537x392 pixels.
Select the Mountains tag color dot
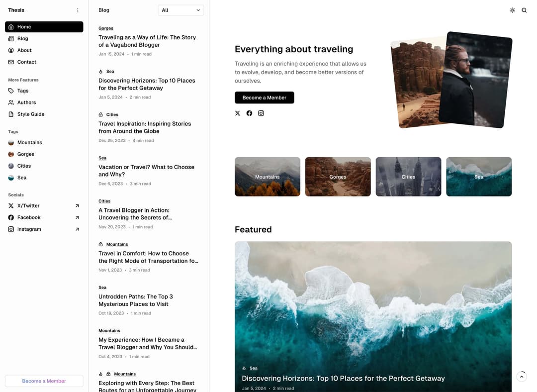10,142
